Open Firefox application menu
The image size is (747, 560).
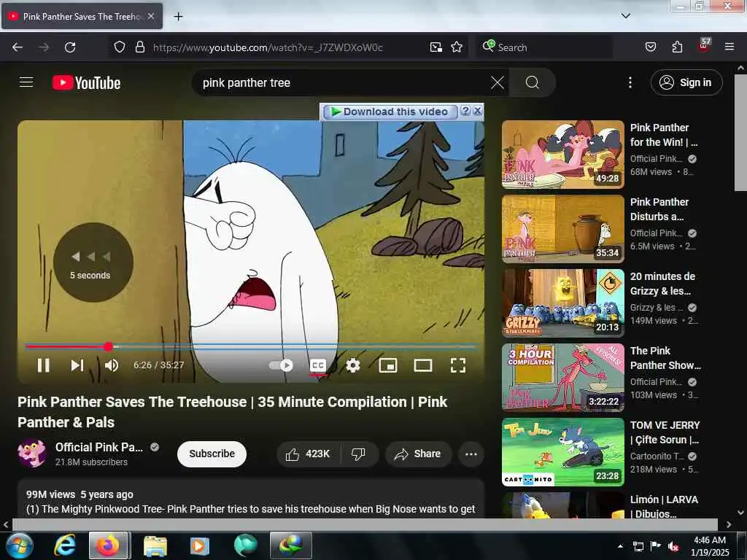(x=729, y=47)
